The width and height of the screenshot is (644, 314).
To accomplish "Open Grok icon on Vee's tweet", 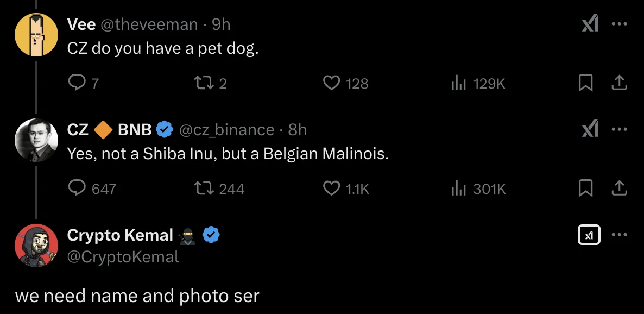I will point(590,24).
